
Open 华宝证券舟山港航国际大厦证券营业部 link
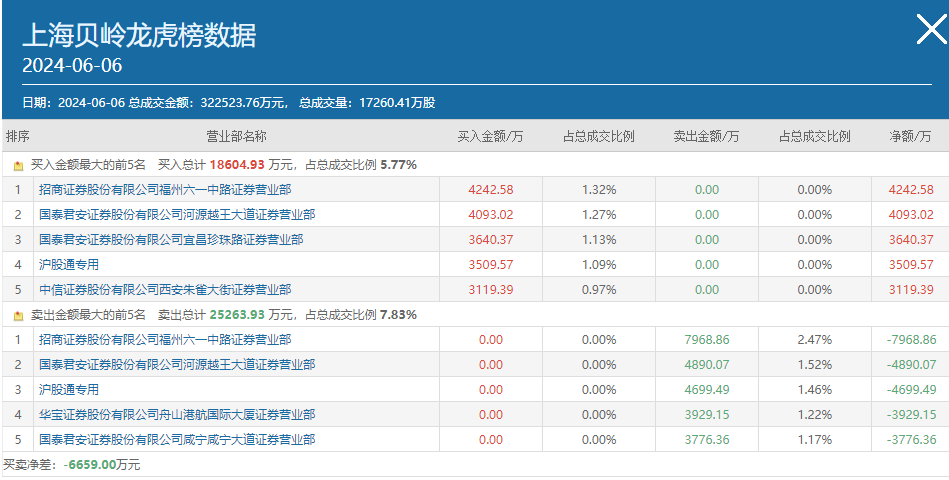click(177, 415)
